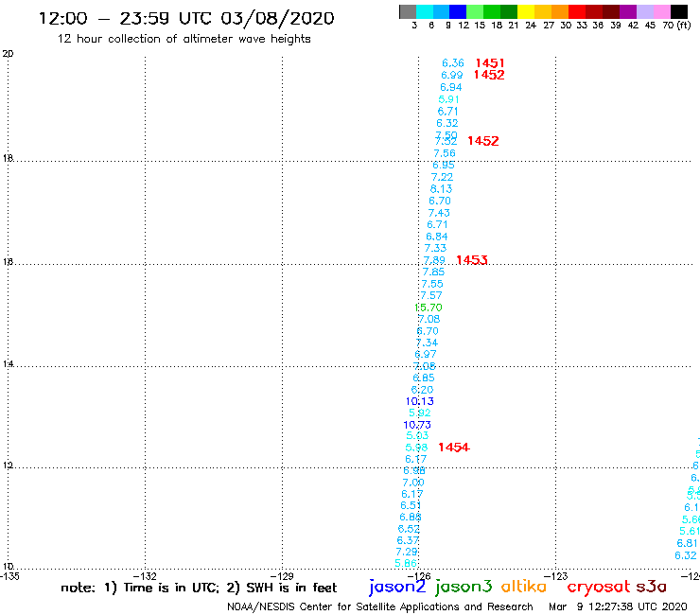Viewport: 700px width, 615px height.
Task: Click the wave height value 6.51
Action: click(411, 505)
